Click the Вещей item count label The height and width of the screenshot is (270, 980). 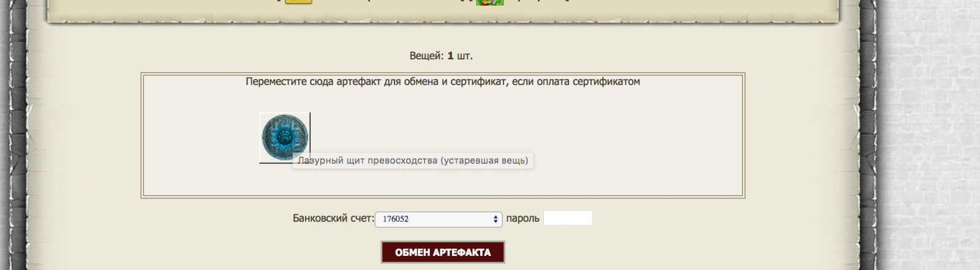point(426,56)
